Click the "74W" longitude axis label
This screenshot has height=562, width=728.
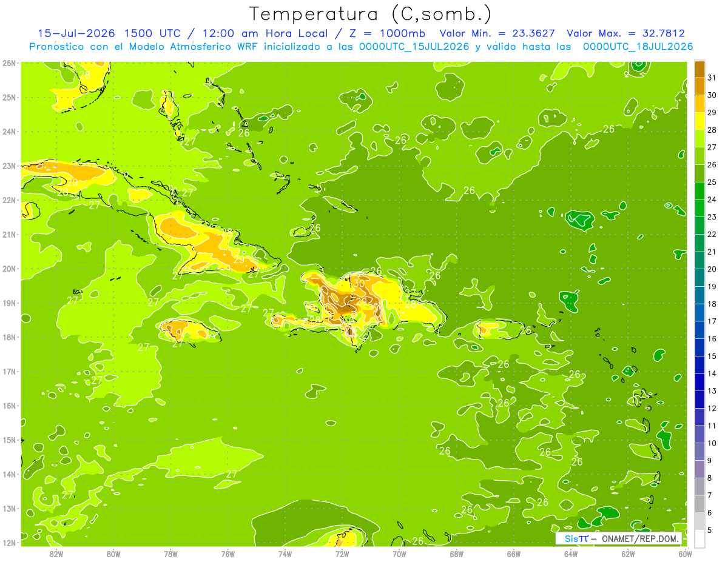click(285, 553)
